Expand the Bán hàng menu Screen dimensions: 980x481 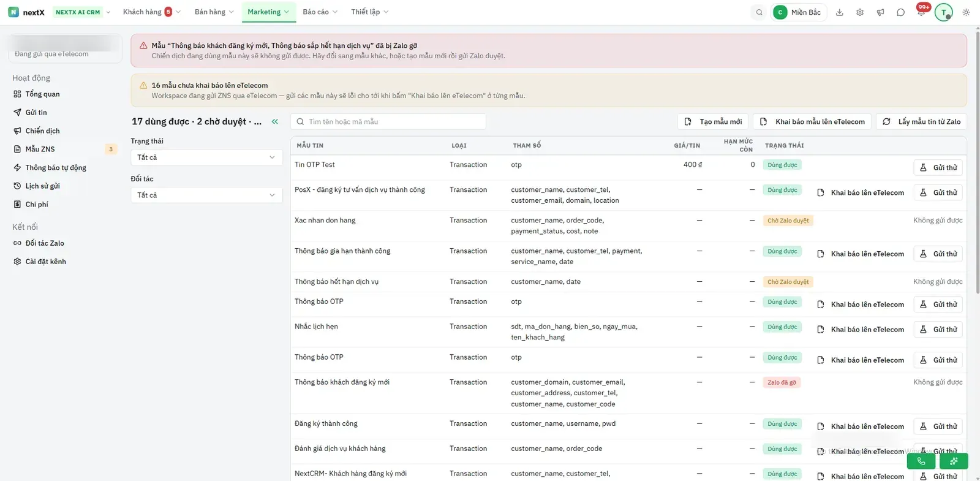point(214,12)
